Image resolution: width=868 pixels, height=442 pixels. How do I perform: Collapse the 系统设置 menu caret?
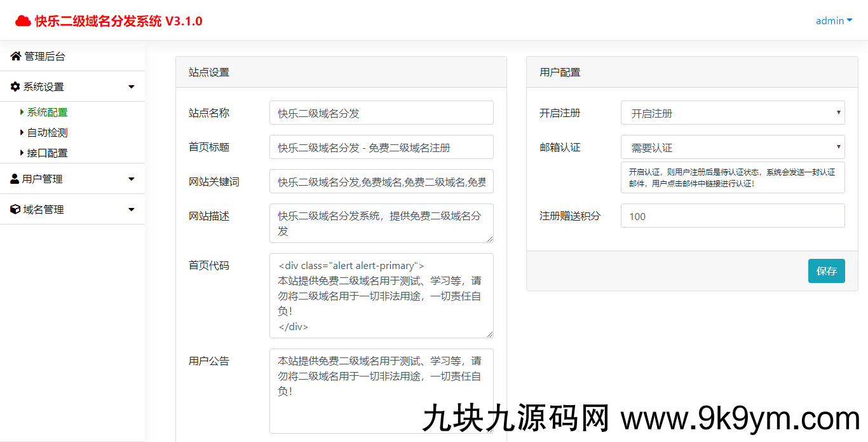click(x=132, y=87)
